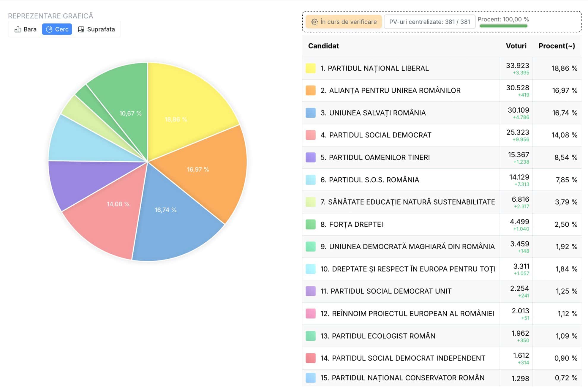Select row 13. PARTIDUL ECOLOGIST ROMÂN
The image size is (588, 390).
[x=442, y=336]
